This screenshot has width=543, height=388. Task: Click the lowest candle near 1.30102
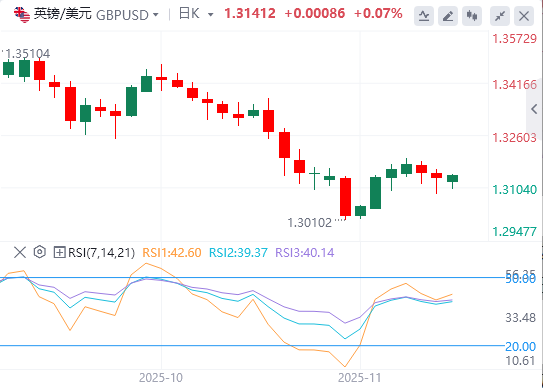tap(345, 197)
